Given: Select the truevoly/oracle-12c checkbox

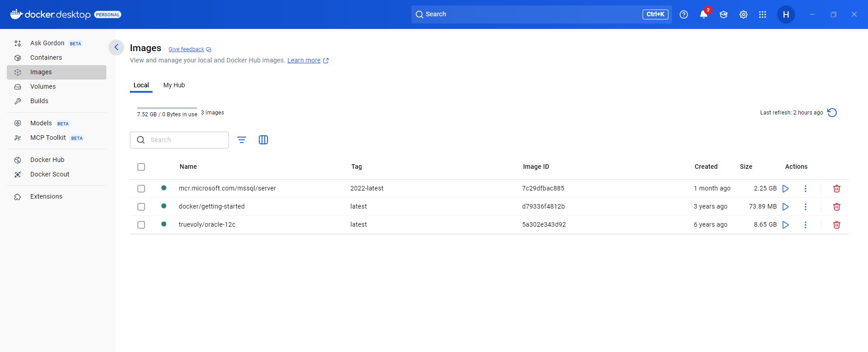Looking at the screenshot, I should coord(141,225).
